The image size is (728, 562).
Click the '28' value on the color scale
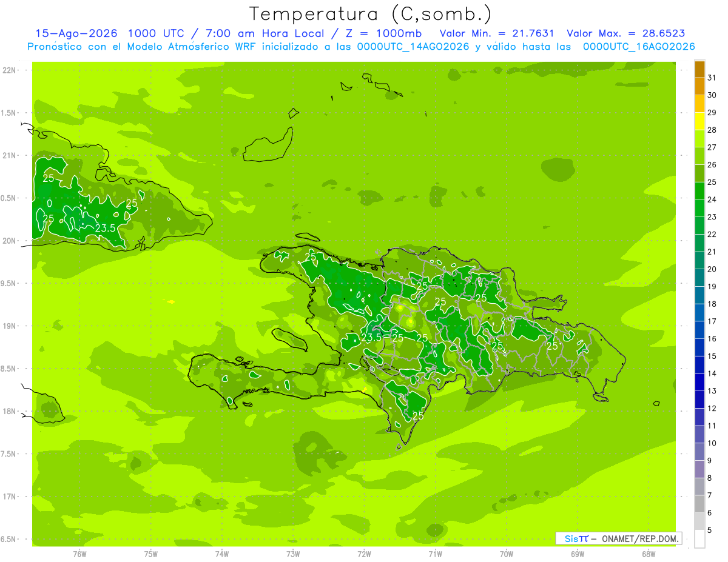coord(712,130)
